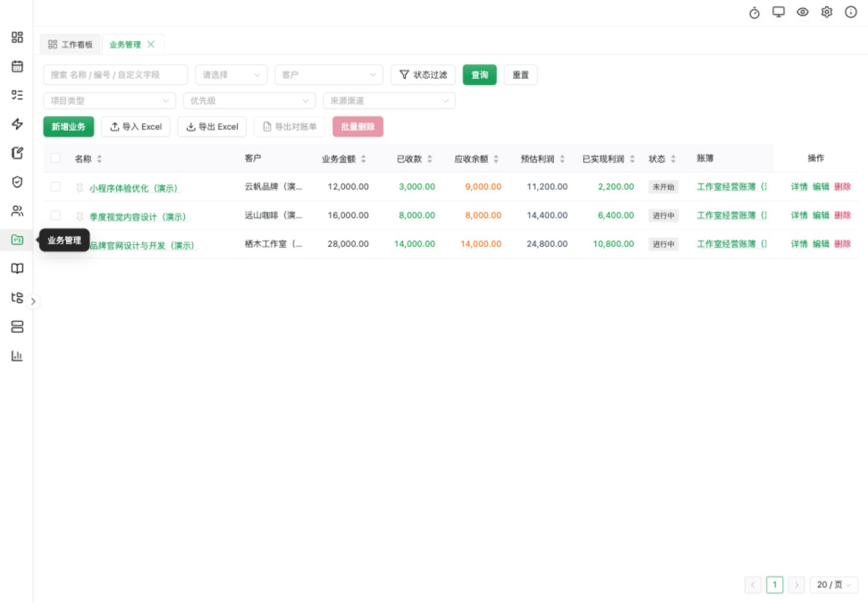Viewport: 868px width, 603px height.
Task: Open the task checklist sidebar icon
Action: [17, 95]
